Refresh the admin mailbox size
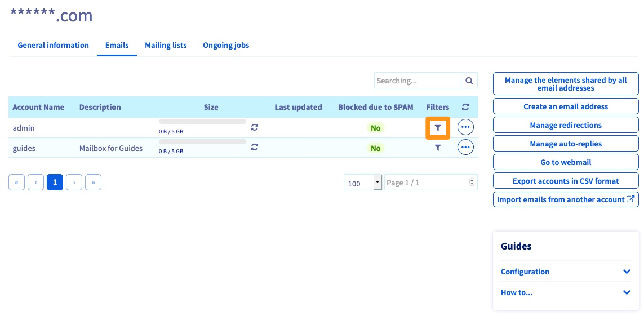The width and height of the screenshot is (644, 316). (x=255, y=127)
